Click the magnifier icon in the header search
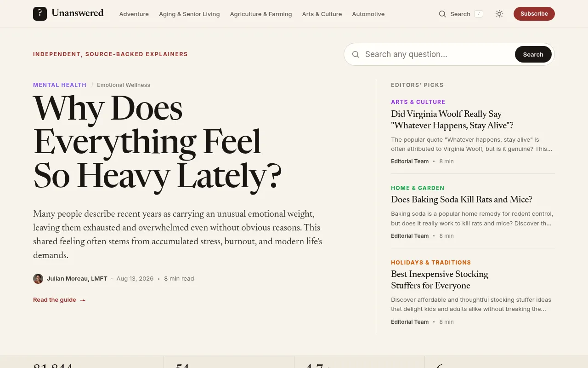Image resolution: width=588 pixels, height=368 pixels. click(442, 14)
